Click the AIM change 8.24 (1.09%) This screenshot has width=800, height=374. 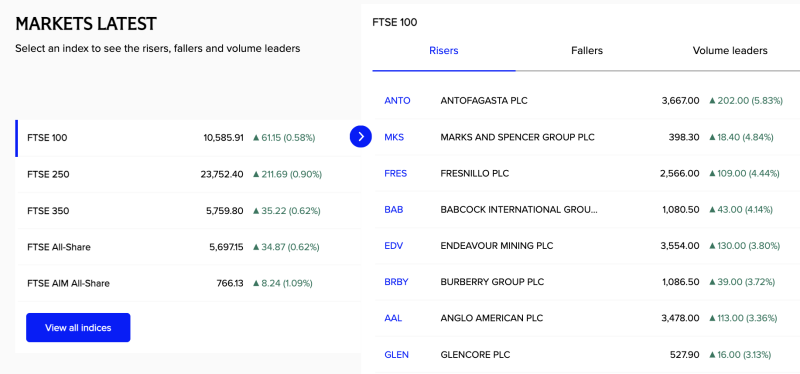tap(283, 283)
